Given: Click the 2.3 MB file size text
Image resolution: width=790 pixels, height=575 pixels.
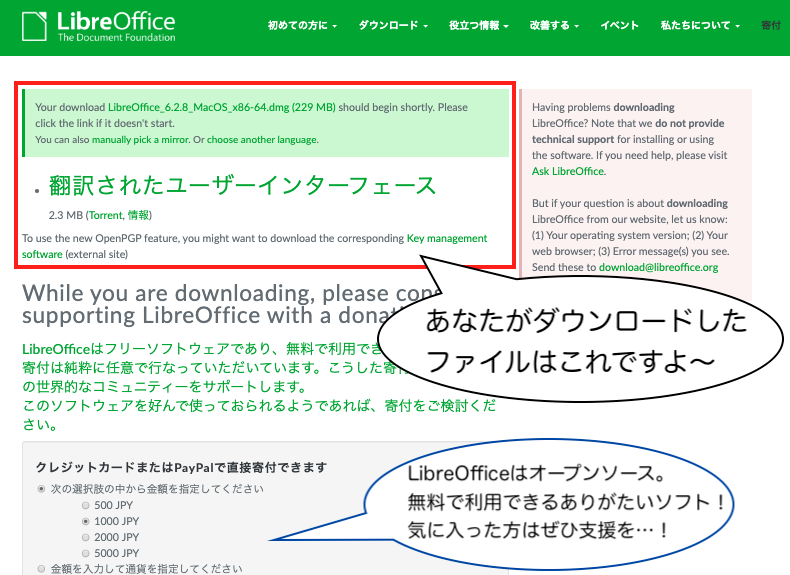Looking at the screenshot, I should pyautogui.click(x=65, y=215).
